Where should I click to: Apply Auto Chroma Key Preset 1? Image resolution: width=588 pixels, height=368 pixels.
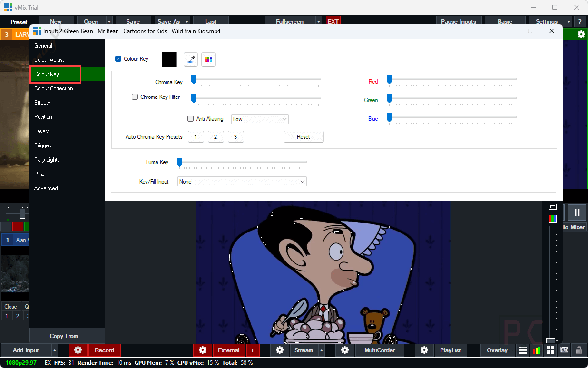[x=196, y=137]
